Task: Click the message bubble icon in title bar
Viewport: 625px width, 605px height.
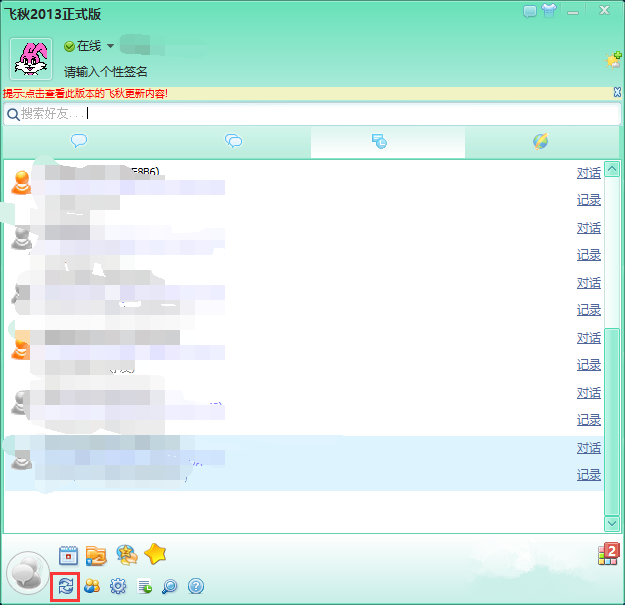Action: coord(530,11)
